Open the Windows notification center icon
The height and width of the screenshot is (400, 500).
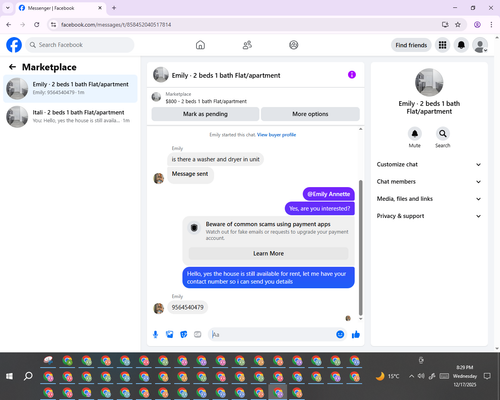point(487,376)
